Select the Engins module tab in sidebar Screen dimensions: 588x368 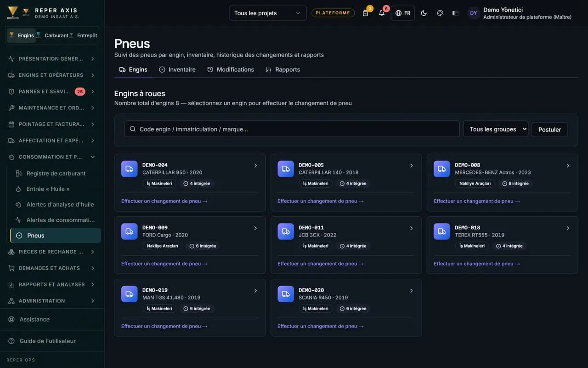click(22, 35)
